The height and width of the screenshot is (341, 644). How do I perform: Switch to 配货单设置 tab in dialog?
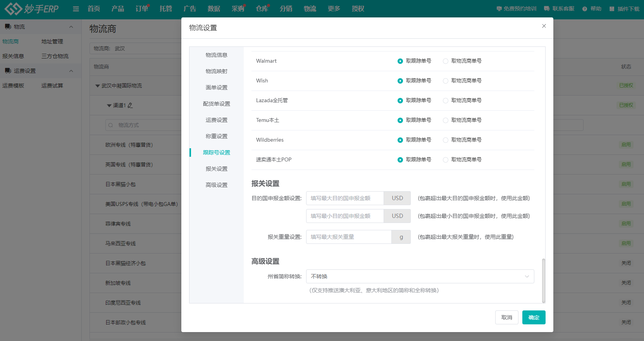pyautogui.click(x=217, y=104)
